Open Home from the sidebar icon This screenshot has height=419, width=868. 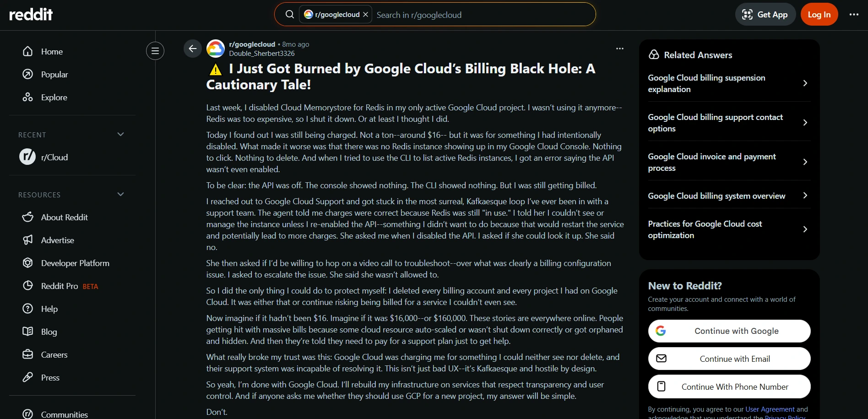coord(28,51)
